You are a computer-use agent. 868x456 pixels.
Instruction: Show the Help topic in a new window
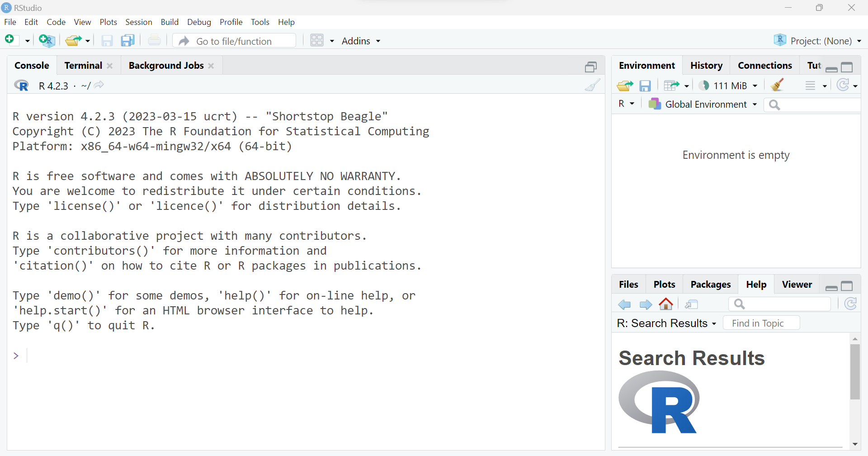(x=691, y=304)
